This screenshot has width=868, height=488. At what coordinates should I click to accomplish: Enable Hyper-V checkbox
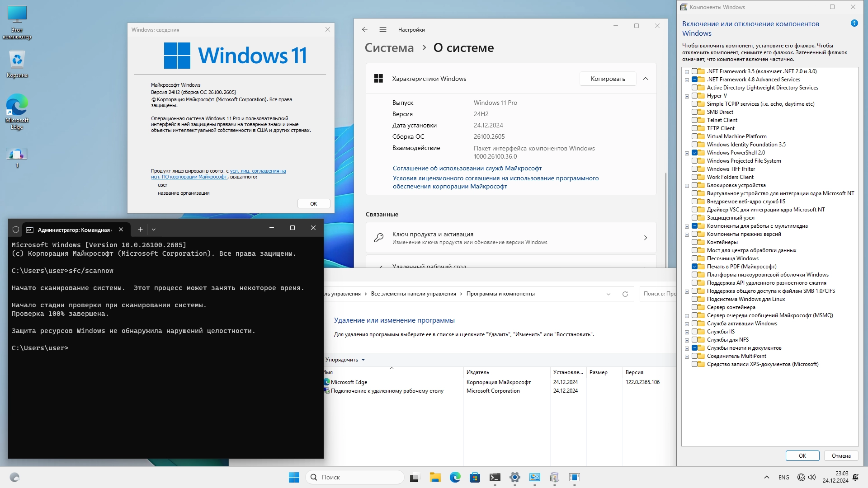(x=695, y=96)
